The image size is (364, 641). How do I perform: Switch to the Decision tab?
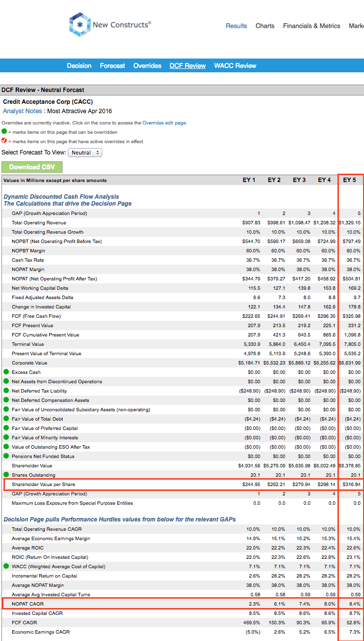click(x=79, y=65)
